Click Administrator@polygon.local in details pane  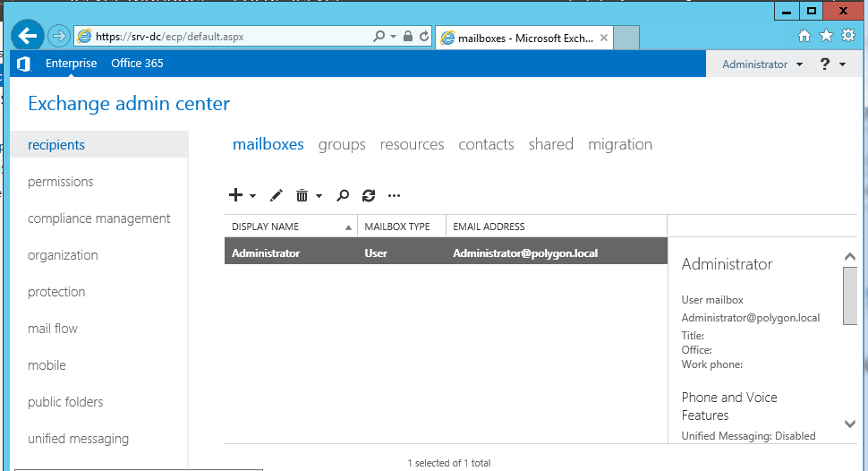click(x=750, y=318)
